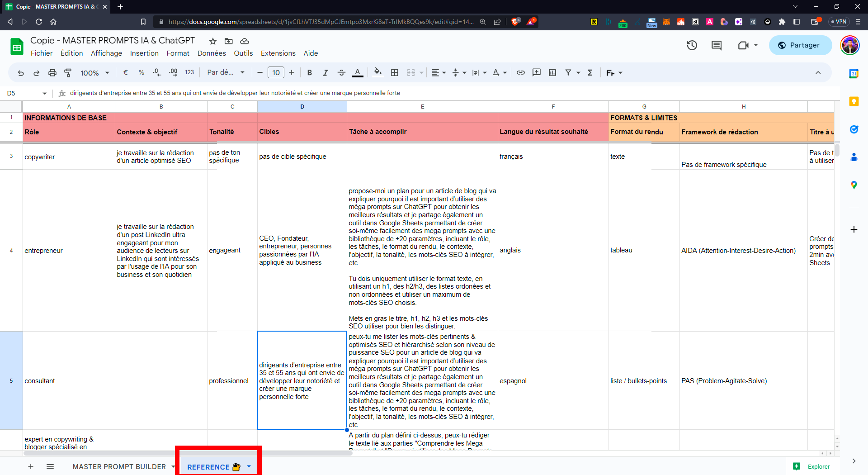868x475 pixels.
Task: Insert a chart from the toolbar
Action: tap(552, 72)
